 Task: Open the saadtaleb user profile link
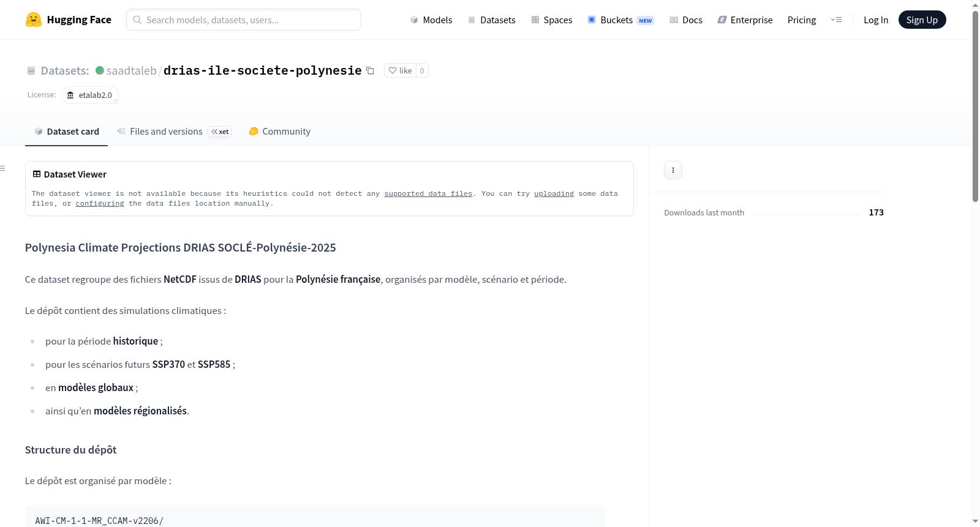coord(132,70)
